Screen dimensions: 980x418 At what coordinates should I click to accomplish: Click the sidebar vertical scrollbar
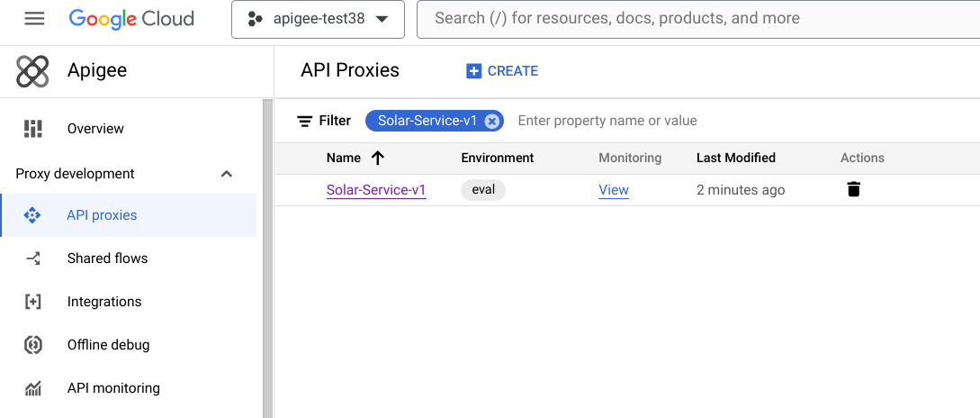(267, 258)
